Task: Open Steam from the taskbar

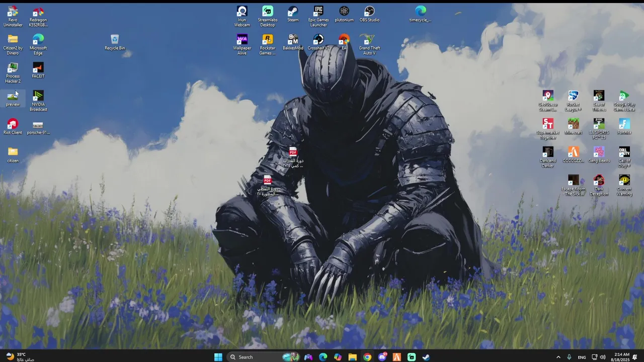Action: (x=426, y=357)
